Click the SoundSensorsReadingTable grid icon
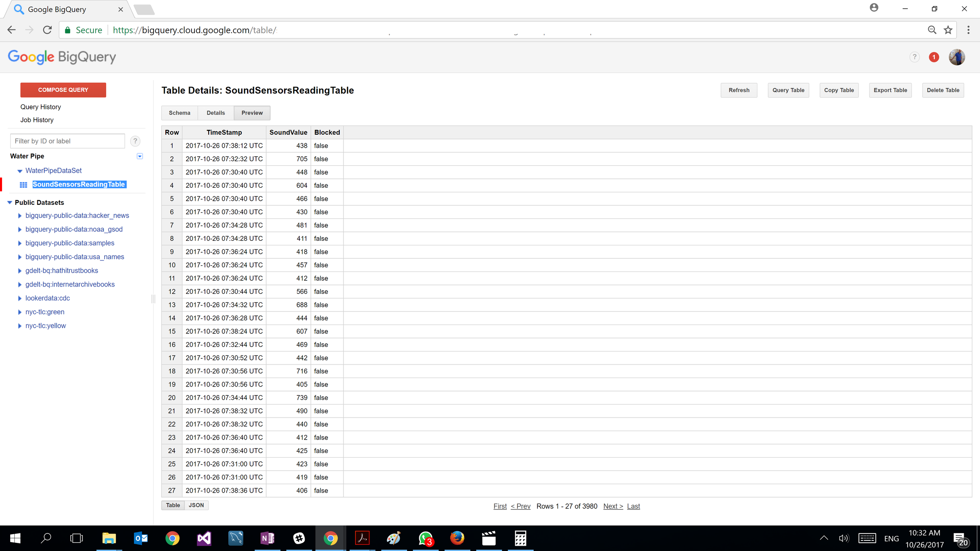The width and height of the screenshot is (980, 551). 24,185
